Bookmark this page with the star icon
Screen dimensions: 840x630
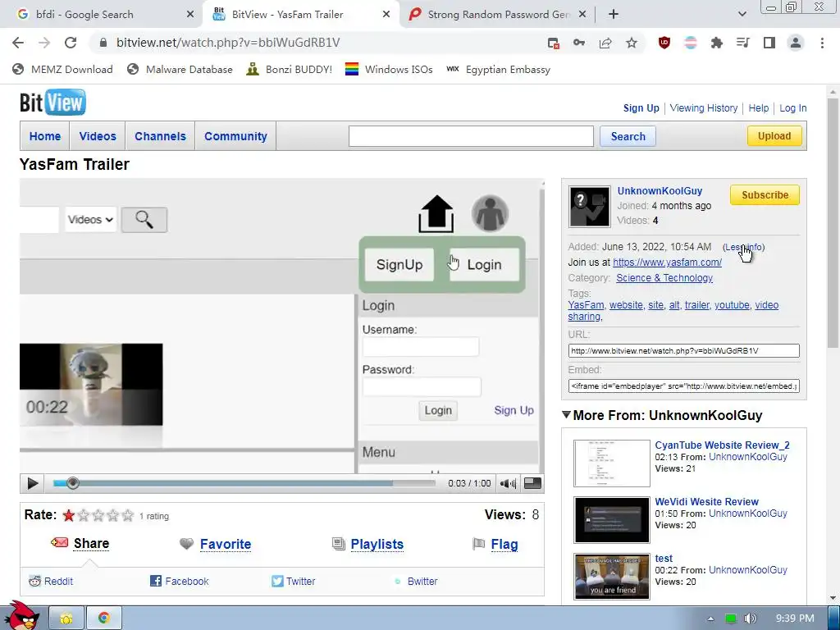pyautogui.click(x=632, y=43)
